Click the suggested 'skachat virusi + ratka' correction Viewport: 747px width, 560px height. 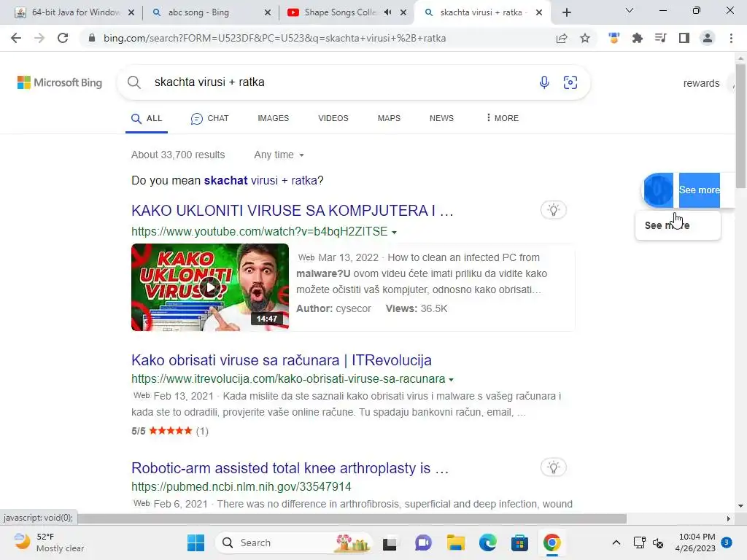coord(263,181)
